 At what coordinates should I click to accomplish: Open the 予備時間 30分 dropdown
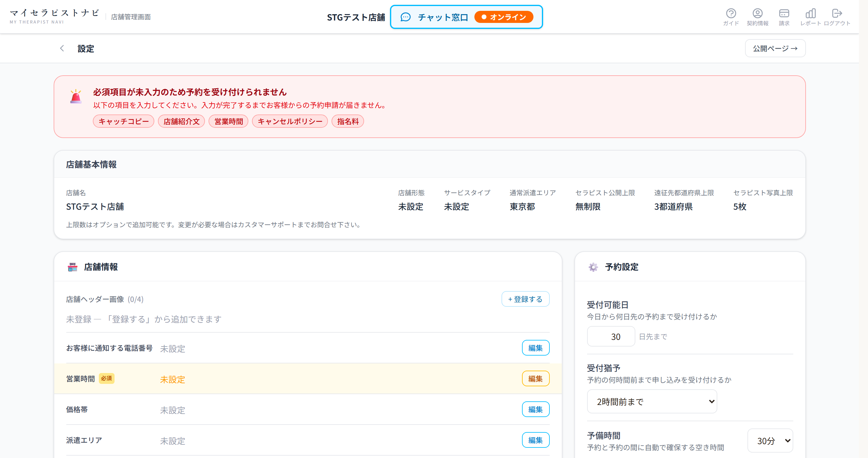tap(770, 441)
